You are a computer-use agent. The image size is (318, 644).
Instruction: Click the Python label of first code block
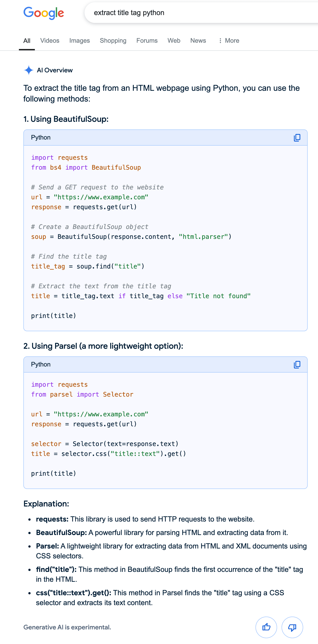(41, 138)
